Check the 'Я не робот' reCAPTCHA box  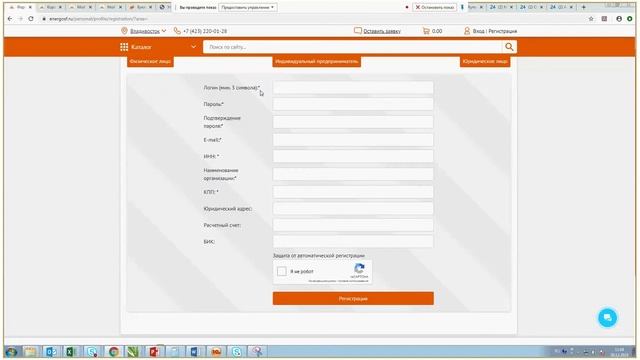(282, 271)
